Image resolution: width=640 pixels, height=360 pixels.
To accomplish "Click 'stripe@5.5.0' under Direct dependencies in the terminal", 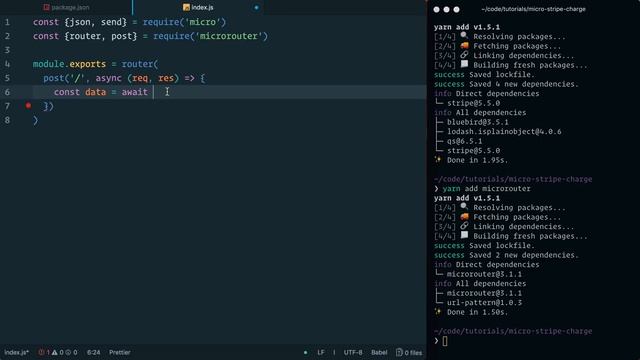I will pos(473,103).
